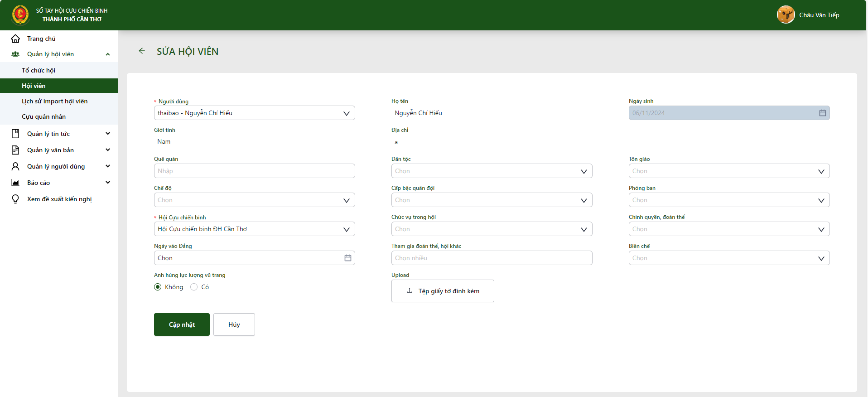This screenshot has height=397, width=868.
Task: Click the Trang chủ home icon
Action: coord(15,39)
